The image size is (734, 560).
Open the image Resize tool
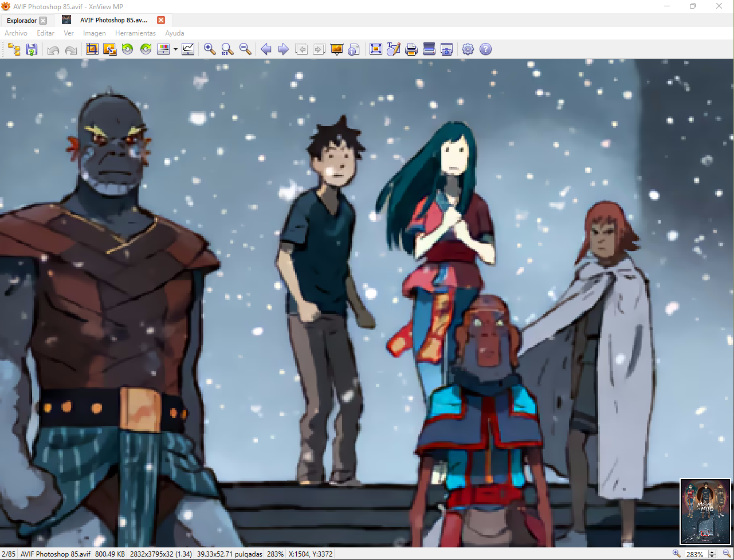pos(109,49)
